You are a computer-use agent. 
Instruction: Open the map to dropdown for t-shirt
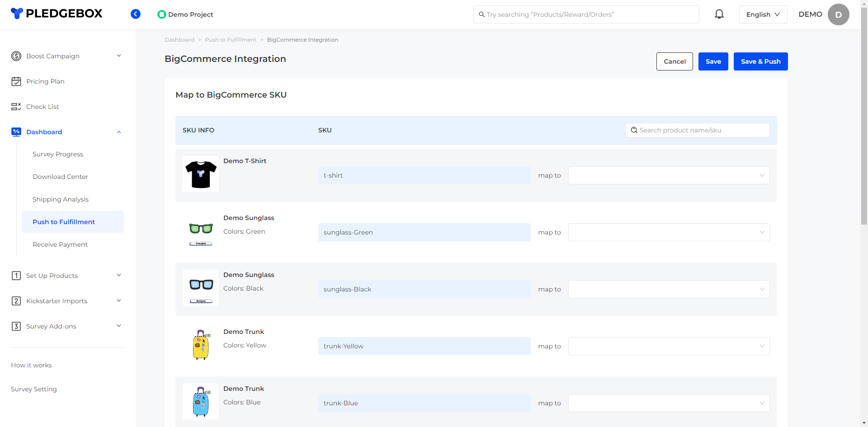point(669,175)
